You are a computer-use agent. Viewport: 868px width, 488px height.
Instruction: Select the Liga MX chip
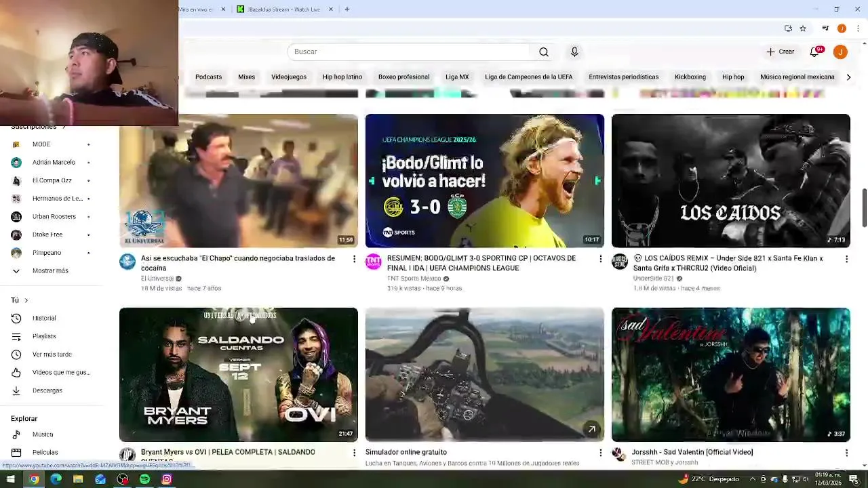click(457, 77)
